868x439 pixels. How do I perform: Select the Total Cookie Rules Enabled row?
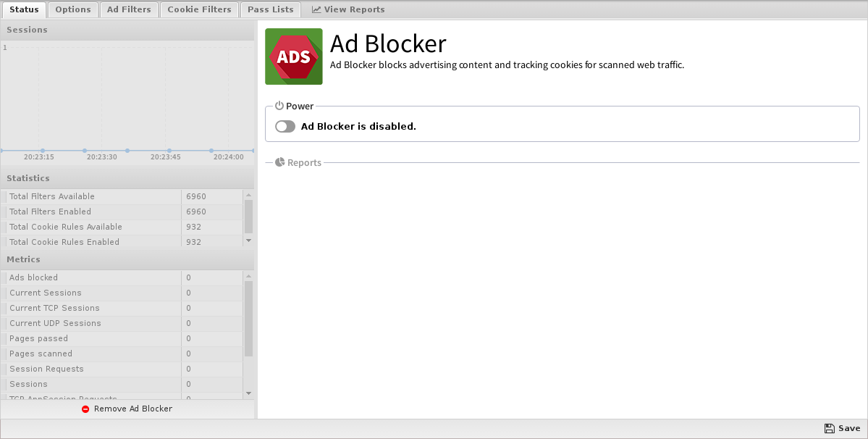pyautogui.click(x=122, y=241)
